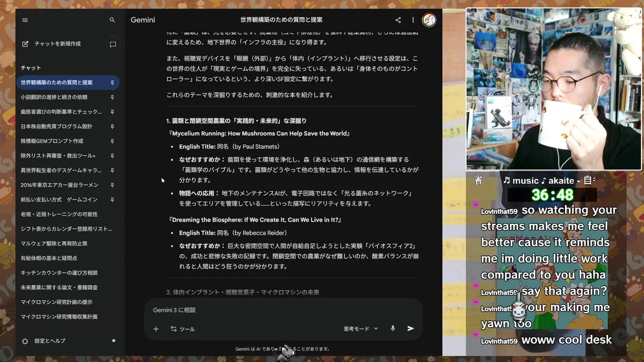
Task: Click book title Dreaming the Biosphere heading
Action: [x=256, y=220]
